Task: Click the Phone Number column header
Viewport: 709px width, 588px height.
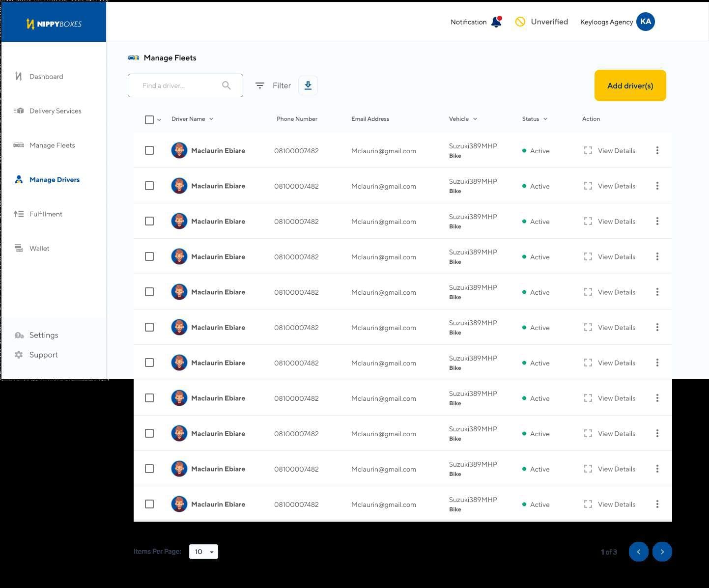Action: (297, 119)
